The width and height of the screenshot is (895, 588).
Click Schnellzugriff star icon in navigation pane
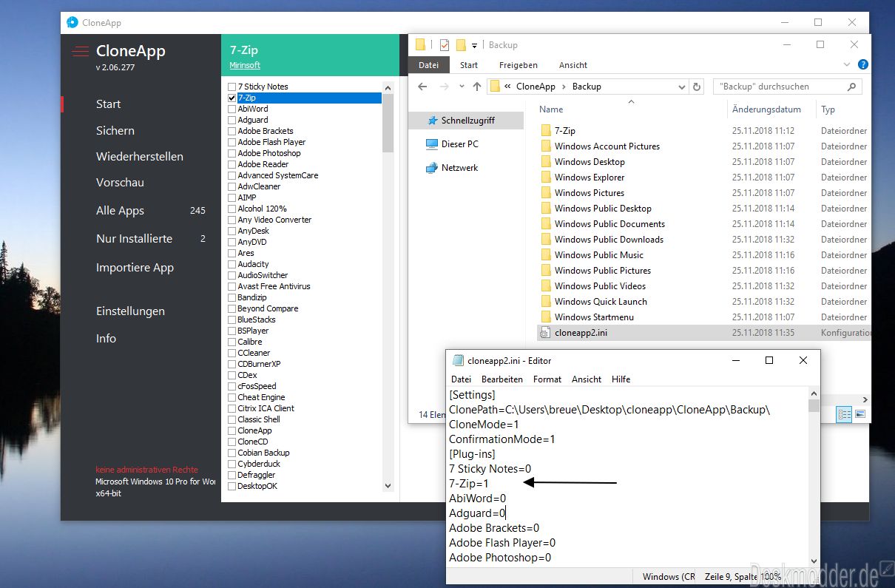coord(433,120)
